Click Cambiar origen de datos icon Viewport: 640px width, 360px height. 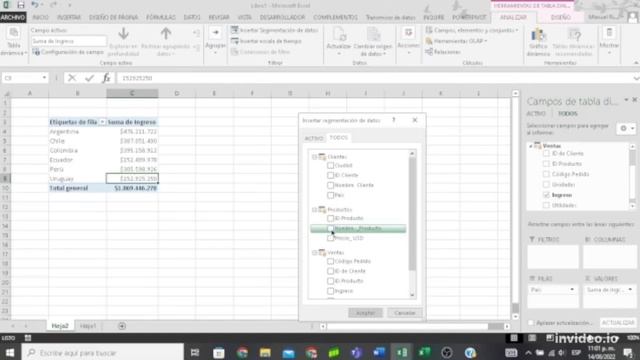click(x=373, y=35)
